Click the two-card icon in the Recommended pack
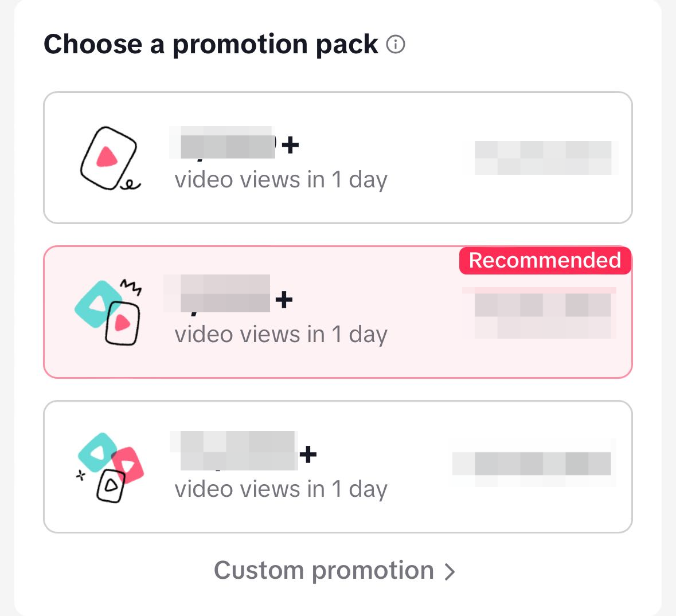Viewport: 676px width, 616px height. [109, 313]
